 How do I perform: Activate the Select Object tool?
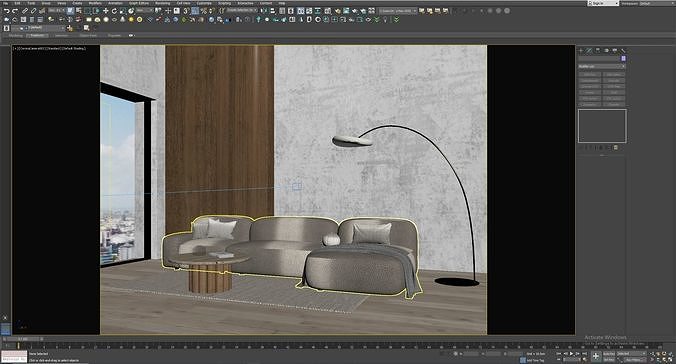click(70, 10)
